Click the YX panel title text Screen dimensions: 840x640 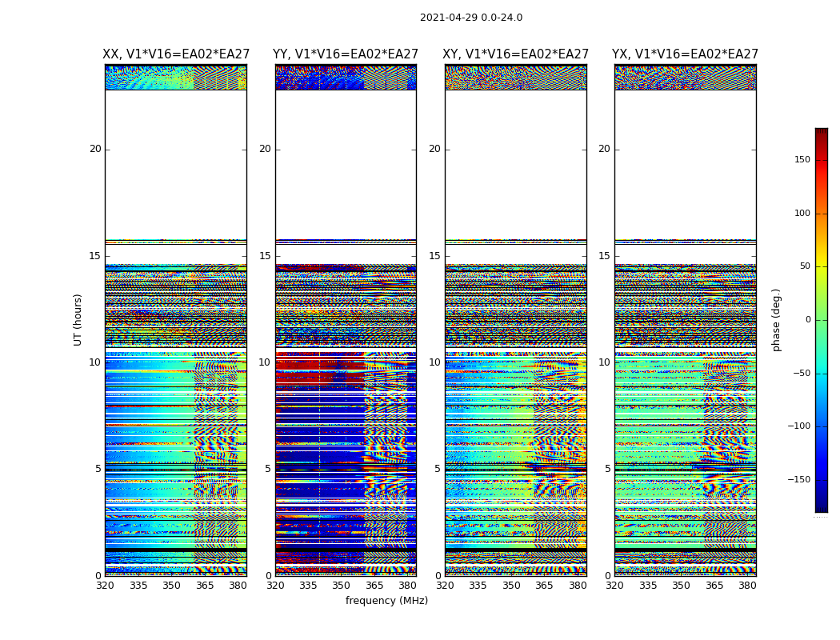coord(685,54)
